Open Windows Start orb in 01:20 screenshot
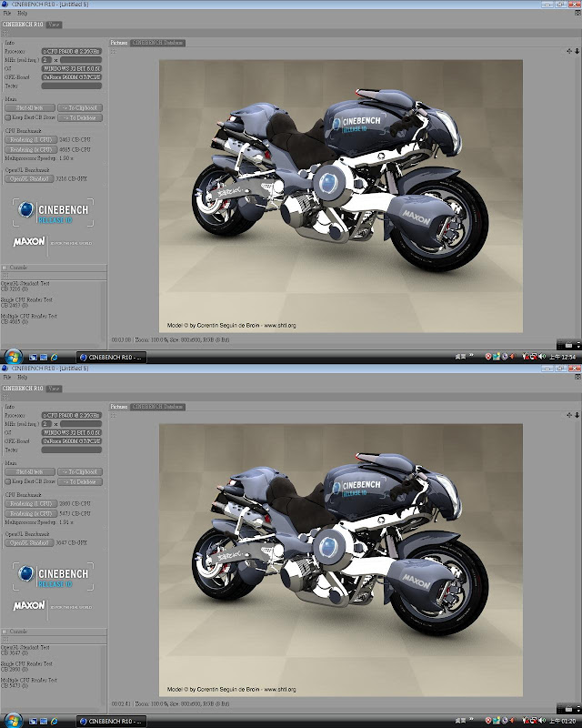The image size is (582, 728). (13, 721)
